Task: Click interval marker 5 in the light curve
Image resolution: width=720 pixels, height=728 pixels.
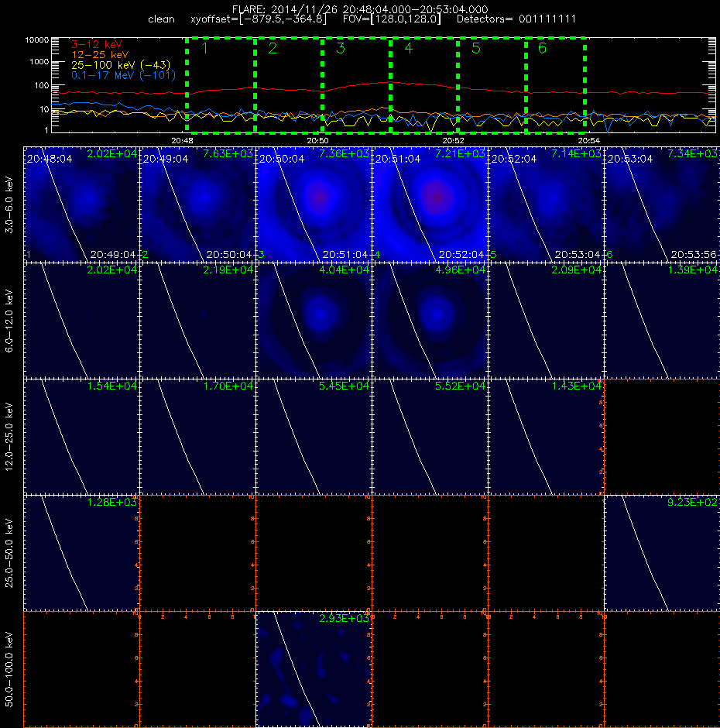Action: (476, 48)
